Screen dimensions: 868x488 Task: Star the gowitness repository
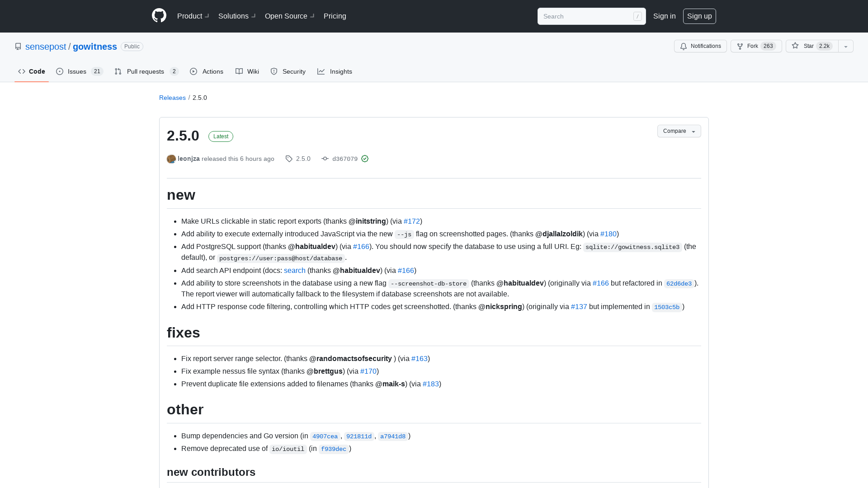click(812, 46)
